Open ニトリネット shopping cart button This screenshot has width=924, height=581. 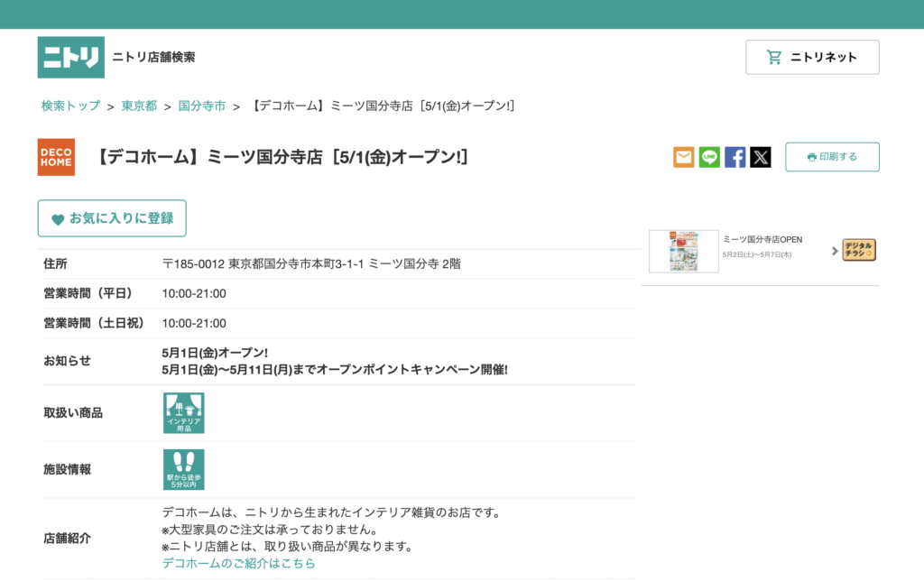coord(812,57)
